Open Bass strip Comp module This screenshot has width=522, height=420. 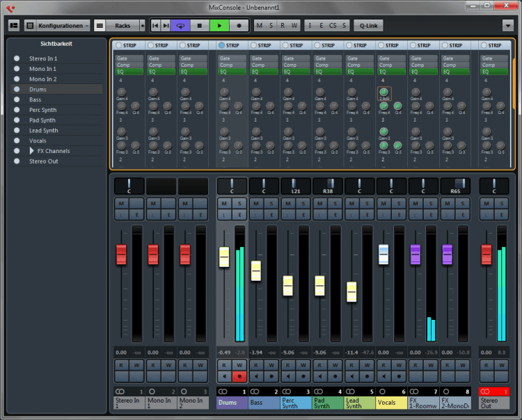(264, 65)
